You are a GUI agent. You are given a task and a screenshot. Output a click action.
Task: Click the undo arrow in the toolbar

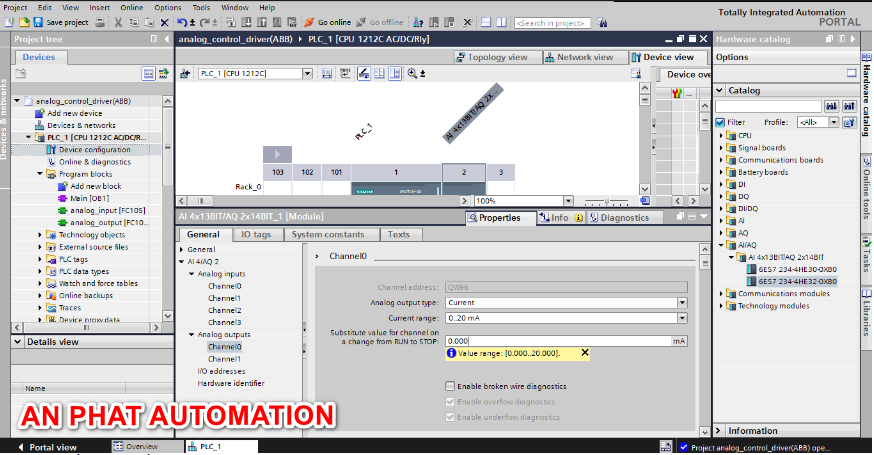[181, 22]
